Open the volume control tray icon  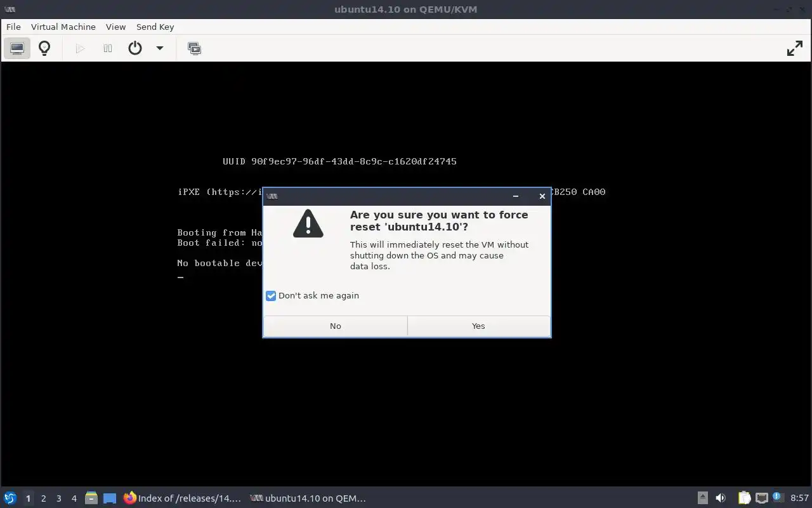coord(721,498)
